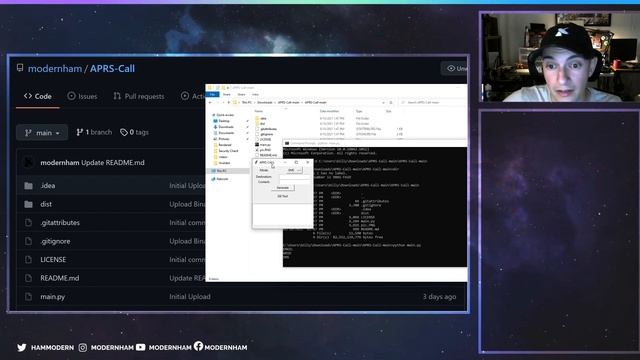Viewport: 640px width, 360px height.
Task: Click the Destination field in APRS Call window
Action: tap(295, 177)
